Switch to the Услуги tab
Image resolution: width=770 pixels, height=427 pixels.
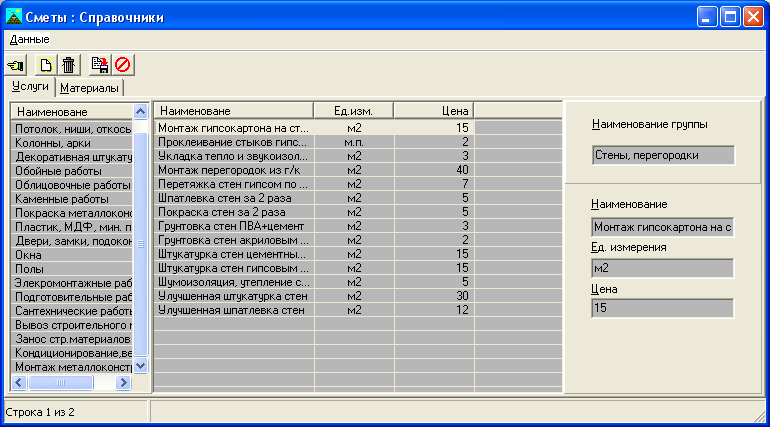[x=30, y=86]
